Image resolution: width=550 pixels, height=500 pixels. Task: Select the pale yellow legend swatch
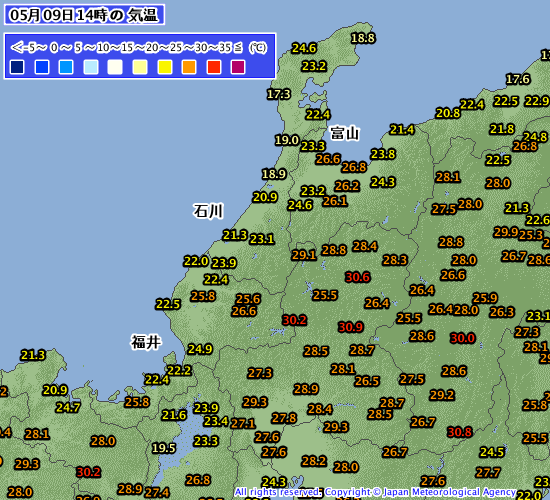click(140, 67)
